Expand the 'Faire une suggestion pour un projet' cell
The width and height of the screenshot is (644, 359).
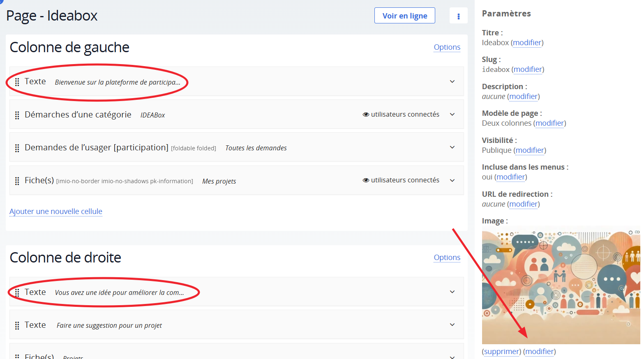coord(452,324)
